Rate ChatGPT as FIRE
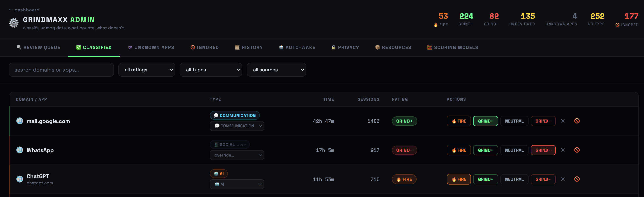 tap(459, 179)
